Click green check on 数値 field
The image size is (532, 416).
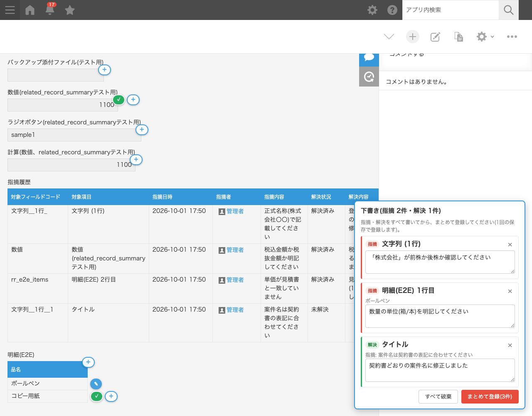[x=119, y=100]
